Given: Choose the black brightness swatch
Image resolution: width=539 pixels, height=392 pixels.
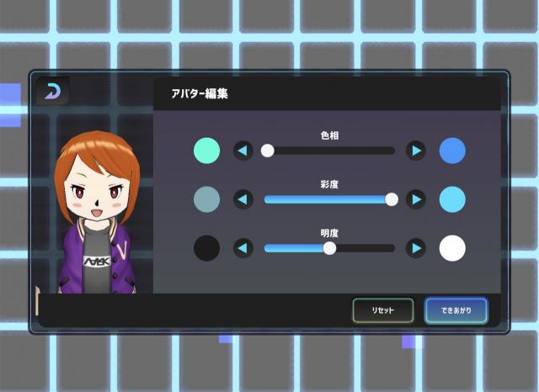Looking at the screenshot, I should [206, 248].
